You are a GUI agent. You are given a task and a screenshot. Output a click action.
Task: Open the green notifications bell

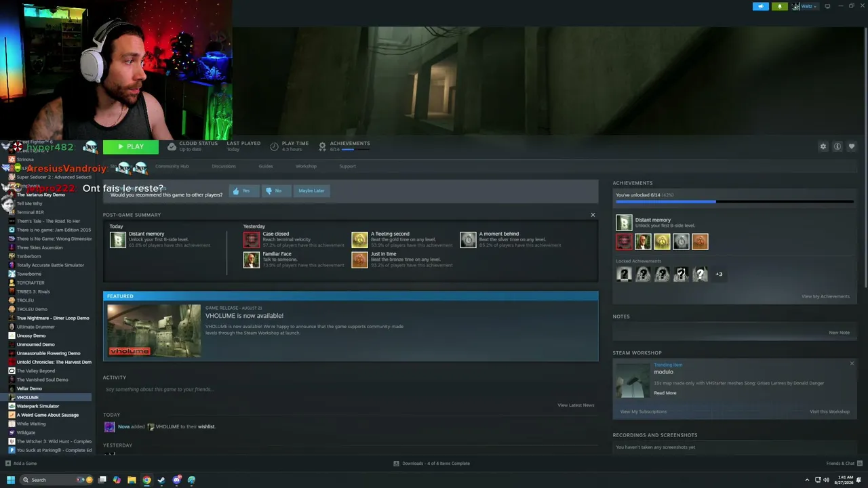[x=779, y=6]
